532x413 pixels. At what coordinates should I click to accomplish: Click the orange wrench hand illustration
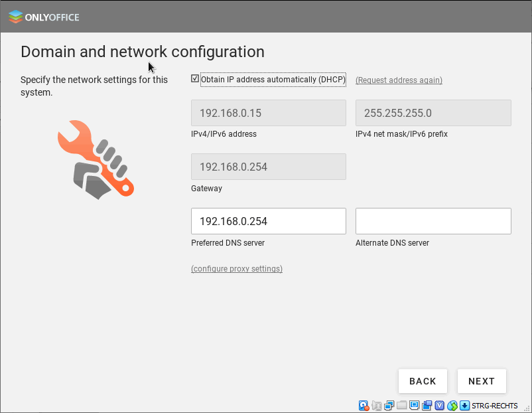pyautogui.click(x=96, y=159)
